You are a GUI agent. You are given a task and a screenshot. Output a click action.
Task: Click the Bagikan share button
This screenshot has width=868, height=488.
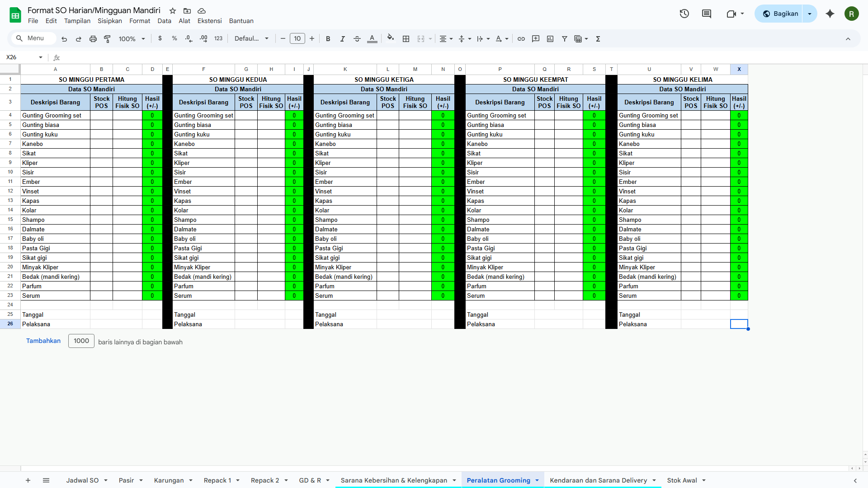pyautogui.click(x=780, y=14)
